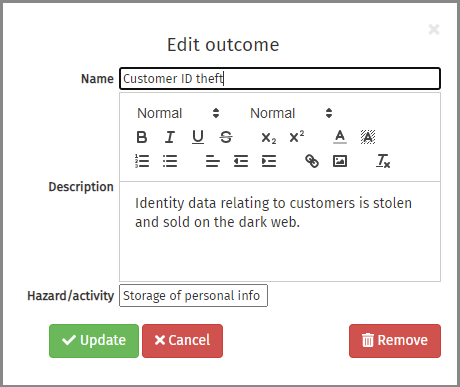Screen dimensions: 460x387
Task: Open the background highlight color picker
Action: coord(368,137)
